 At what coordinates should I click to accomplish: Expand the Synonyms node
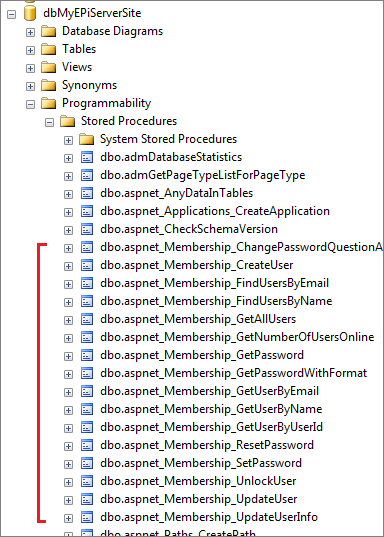click(30, 86)
